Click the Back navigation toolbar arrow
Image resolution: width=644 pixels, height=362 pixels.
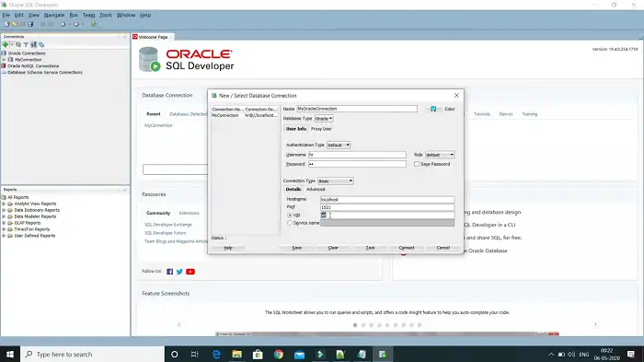tap(63, 24)
